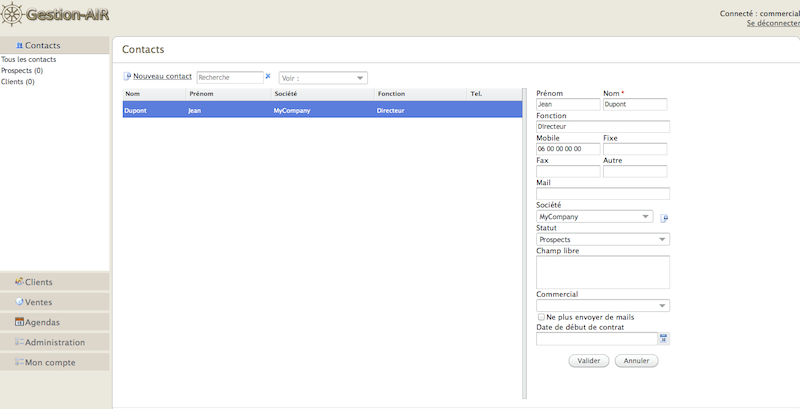Viewport: 800px width, 409px height.
Task: Sort by the Prénom column header
Action: [228, 94]
